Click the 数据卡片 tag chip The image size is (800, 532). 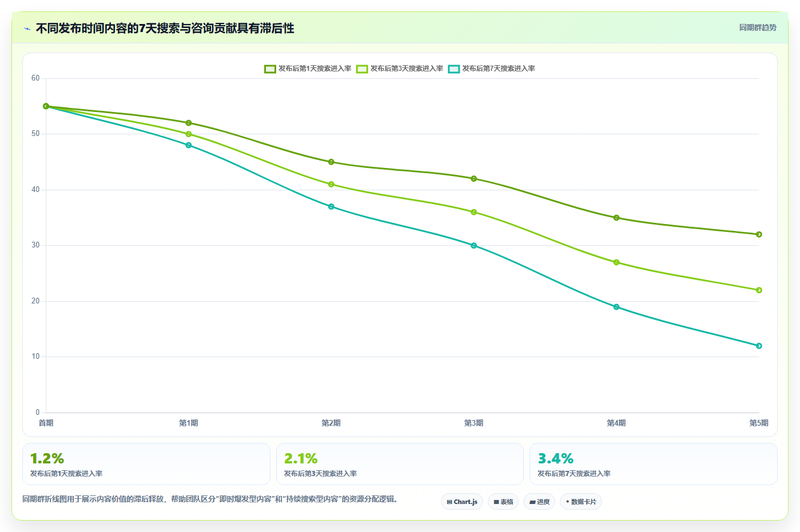[x=581, y=502]
